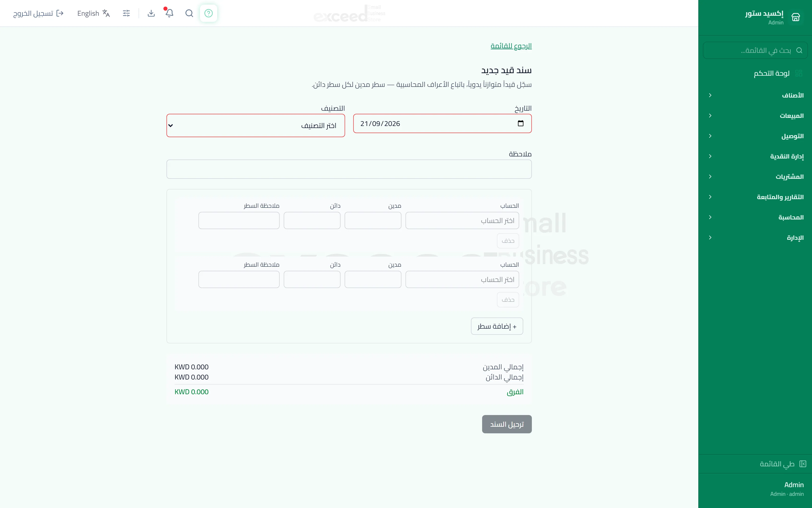Expand المبيعات sidebar section

(x=755, y=116)
